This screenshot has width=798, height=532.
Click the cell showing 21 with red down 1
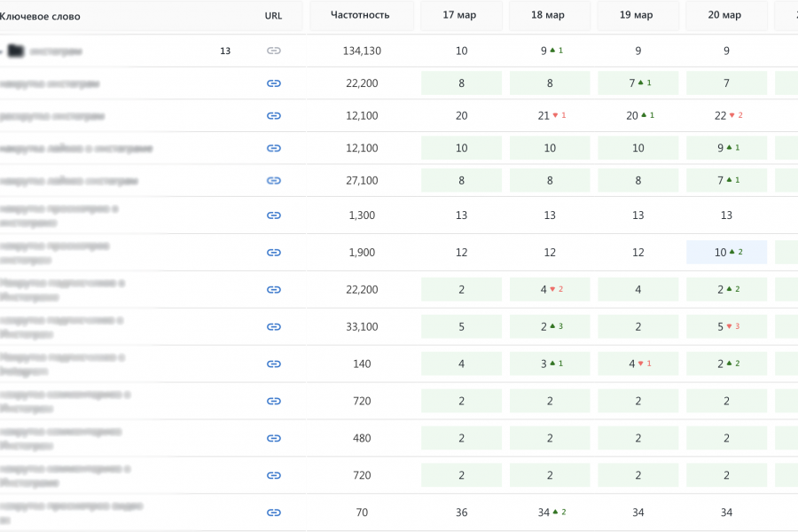(x=550, y=116)
